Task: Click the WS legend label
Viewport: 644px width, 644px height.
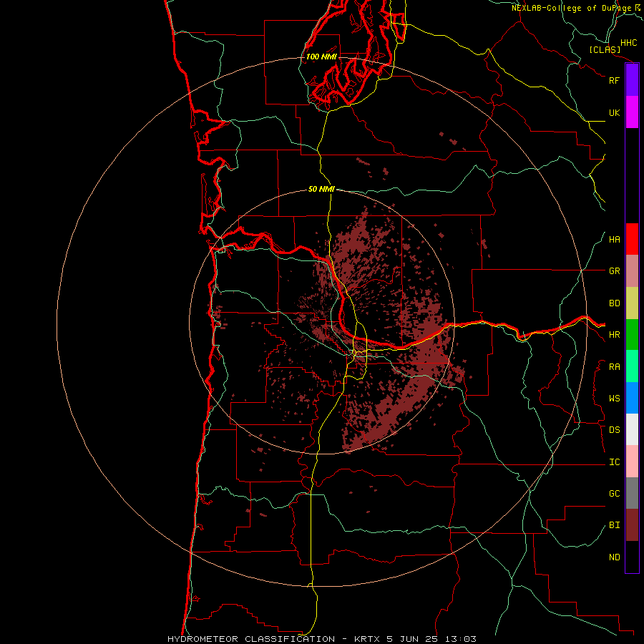Action: (614, 399)
